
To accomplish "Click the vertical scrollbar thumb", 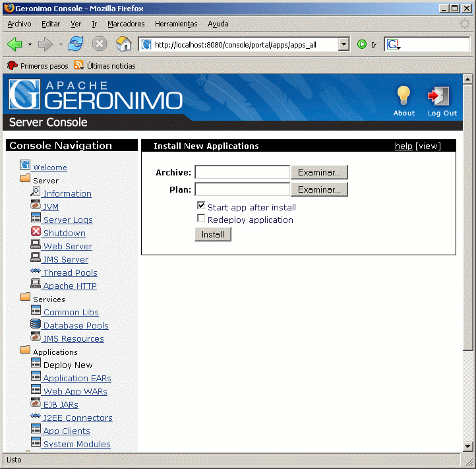I will click(x=467, y=218).
